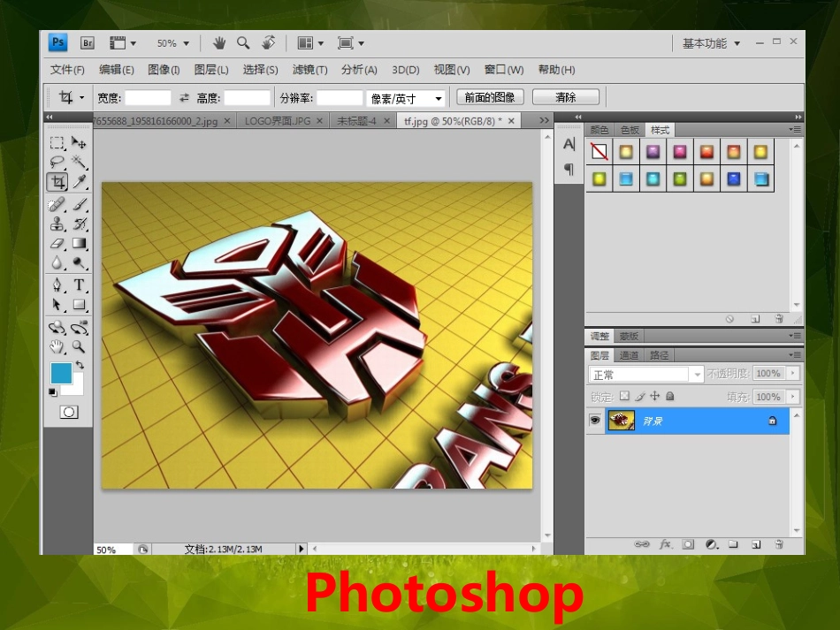Click the layer style fx icon

[666, 544]
